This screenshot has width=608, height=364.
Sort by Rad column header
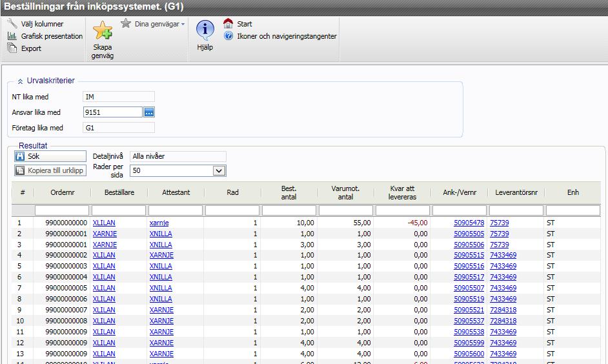point(232,192)
